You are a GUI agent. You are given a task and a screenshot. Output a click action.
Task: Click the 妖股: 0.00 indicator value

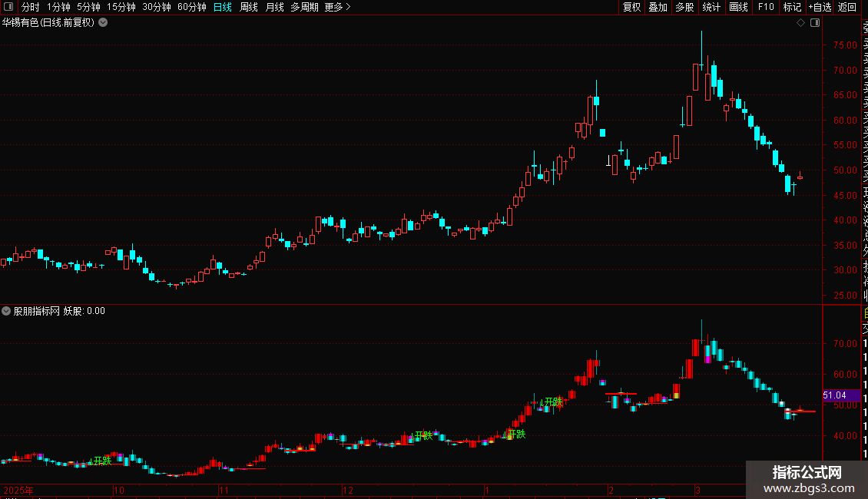coord(84,311)
